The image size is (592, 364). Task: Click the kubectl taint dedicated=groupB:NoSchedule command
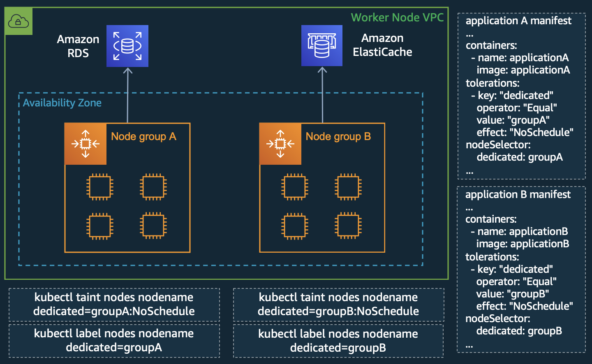point(338,304)
